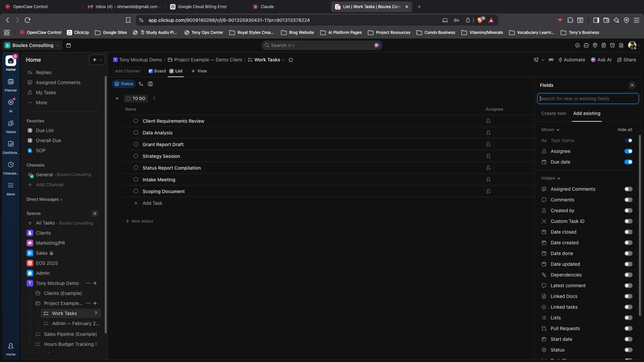Enable the Dependencies field toggle
The image size is (644, 362).
(628, 275)
